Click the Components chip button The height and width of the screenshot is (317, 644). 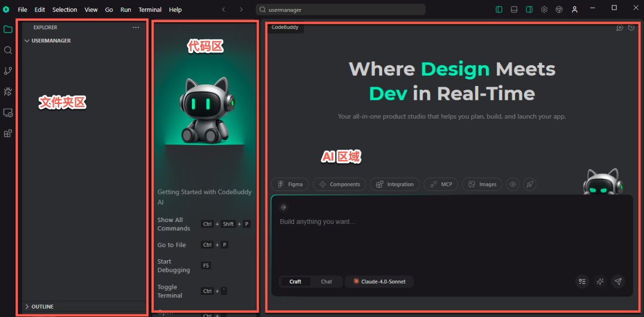coord(340,184)
